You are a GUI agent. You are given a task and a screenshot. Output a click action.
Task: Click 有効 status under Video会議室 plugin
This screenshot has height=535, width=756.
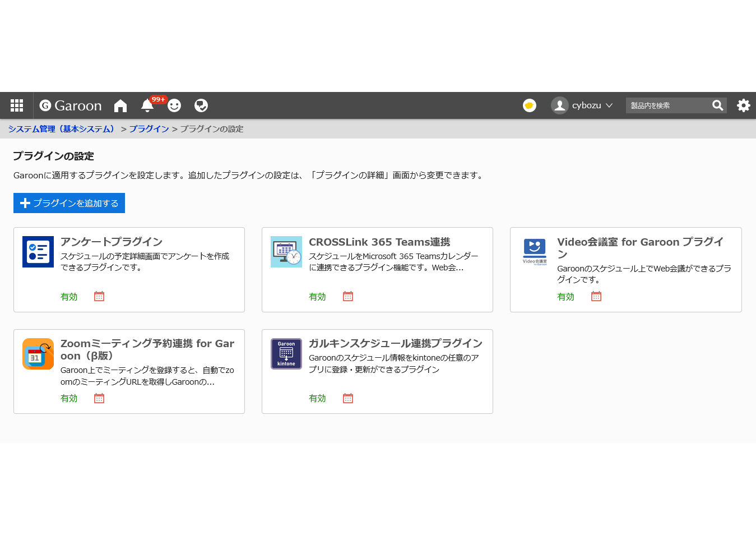click(x=565, y=297)
